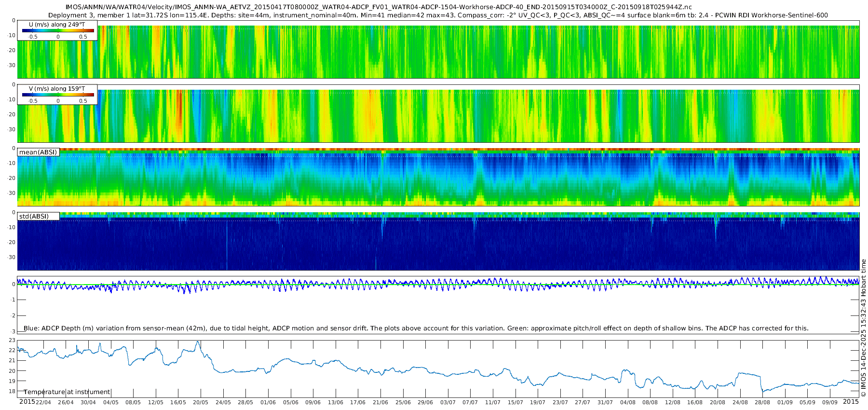This screenshot has width=868, height=410.
Task: Click the 04/08 date tick label
Action: coord(627,402)
